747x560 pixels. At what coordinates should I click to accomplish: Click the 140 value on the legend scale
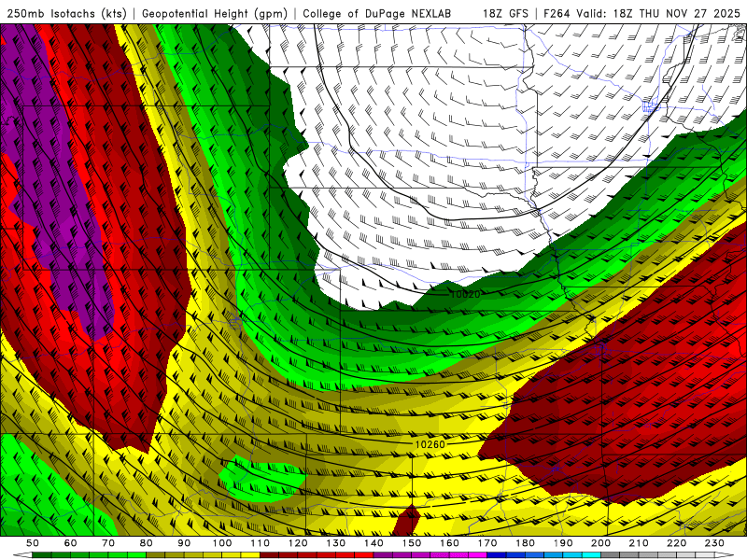point(373,543)
